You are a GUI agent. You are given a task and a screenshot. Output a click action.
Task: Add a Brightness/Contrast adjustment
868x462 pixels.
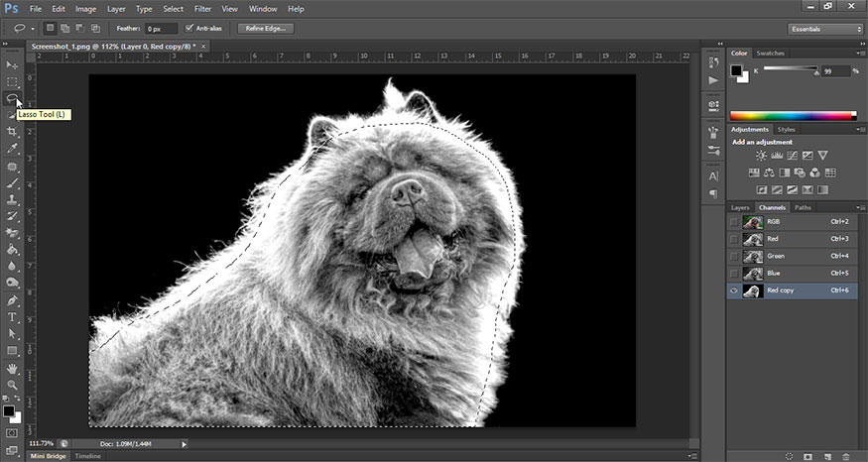pos(762,156)
